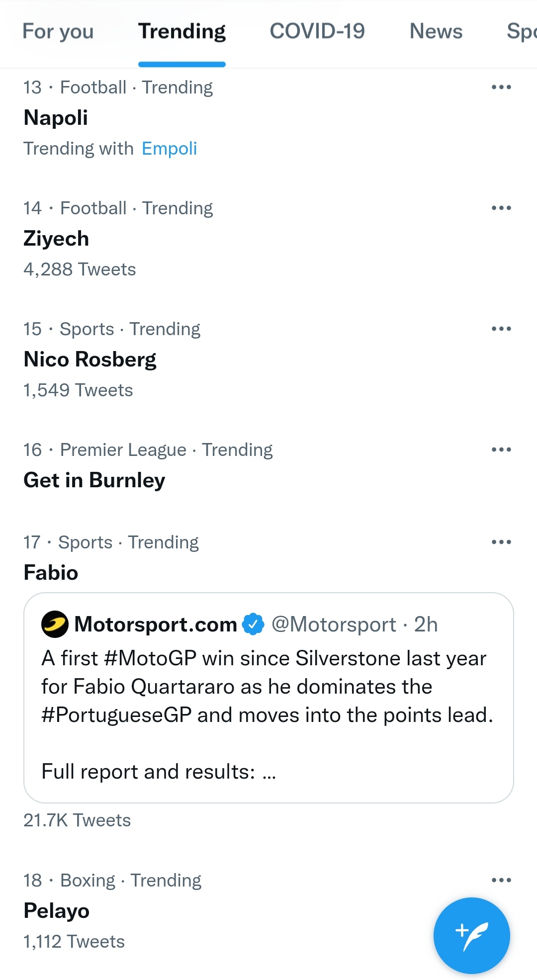
Task: Open the News tab
Action: point(436,32)
